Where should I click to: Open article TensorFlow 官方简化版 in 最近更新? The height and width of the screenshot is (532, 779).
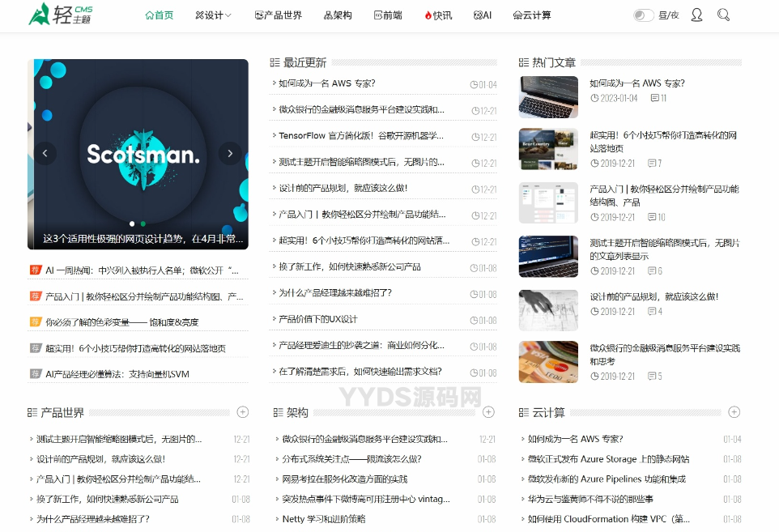click(361, 136)
